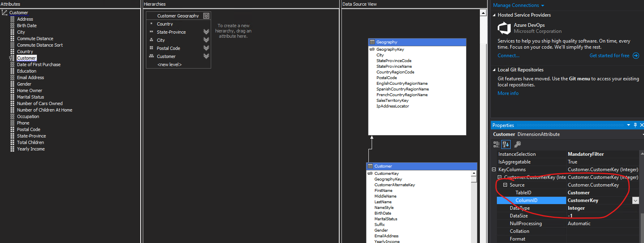
Task: Collapse the Customer.CustomerKey property node
Action: 500,177
